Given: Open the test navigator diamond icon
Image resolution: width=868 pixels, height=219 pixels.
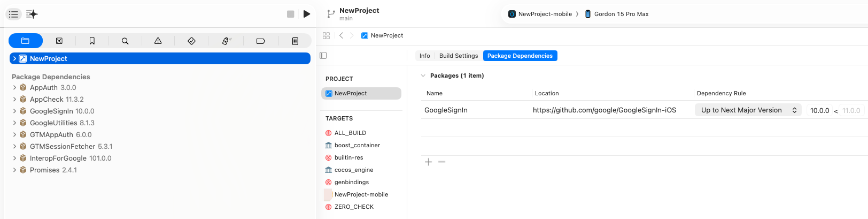Looking at the screenshot, I should [x=191, y=41].
